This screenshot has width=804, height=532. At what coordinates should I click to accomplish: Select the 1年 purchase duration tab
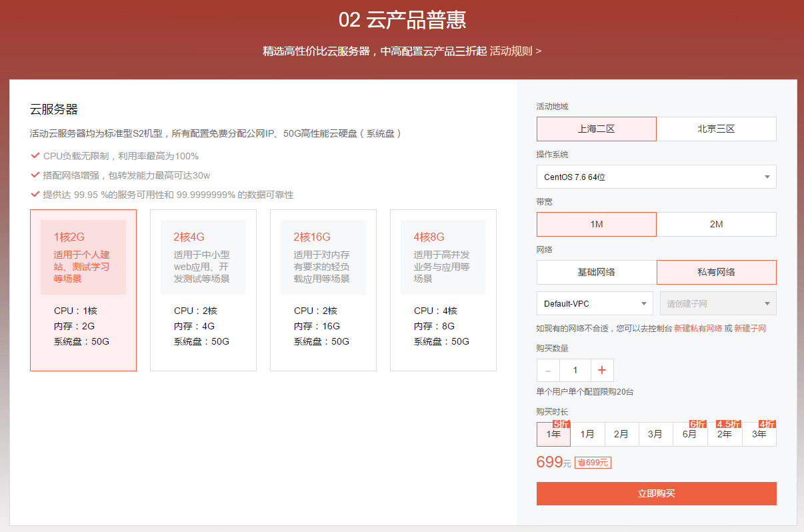click(x=553, y=434)
